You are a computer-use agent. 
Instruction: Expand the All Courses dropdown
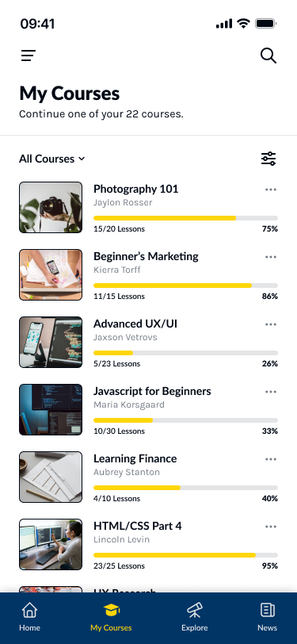point(52,159)
